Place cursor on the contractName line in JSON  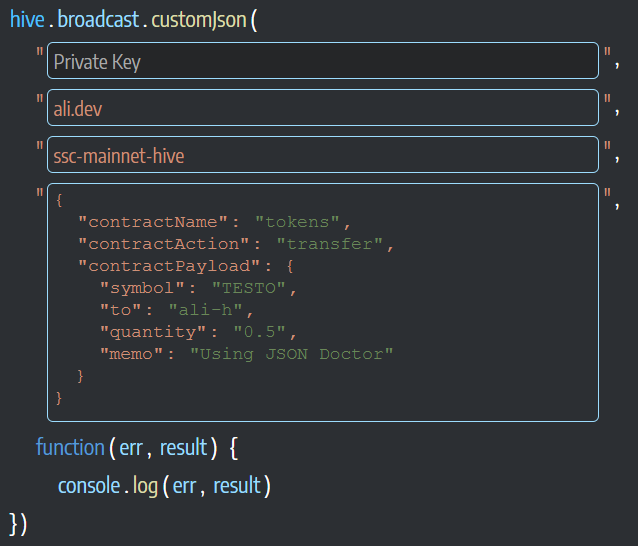pos(215,222)
